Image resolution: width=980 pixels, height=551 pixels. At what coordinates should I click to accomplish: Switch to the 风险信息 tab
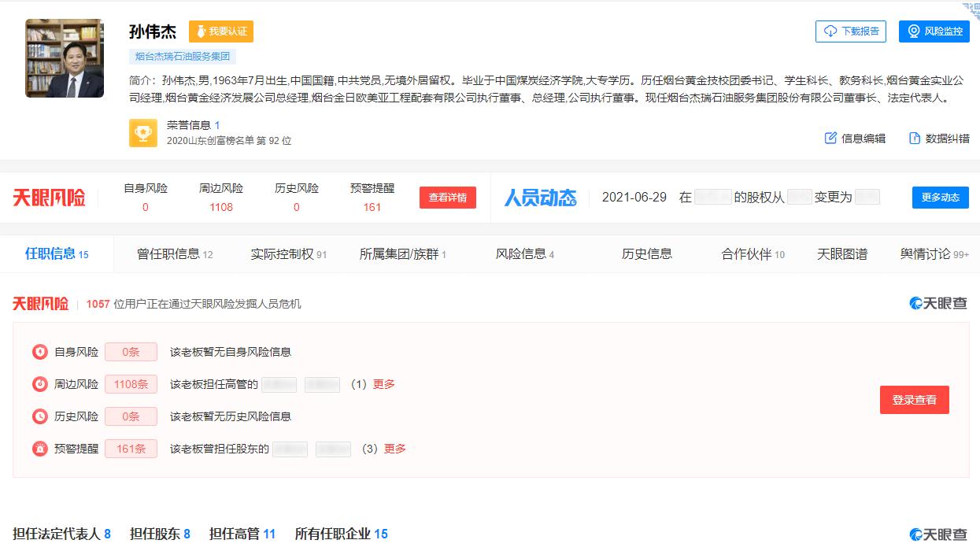[525, 254]
